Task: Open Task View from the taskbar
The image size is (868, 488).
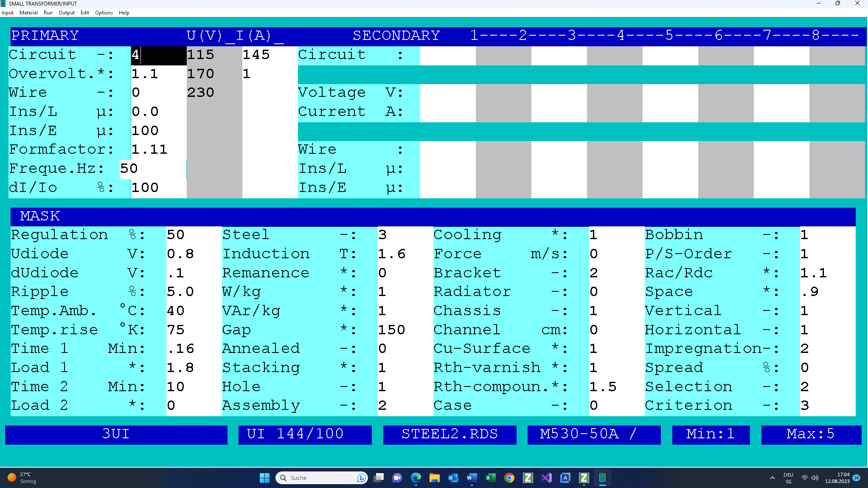Action: (379, 478)
